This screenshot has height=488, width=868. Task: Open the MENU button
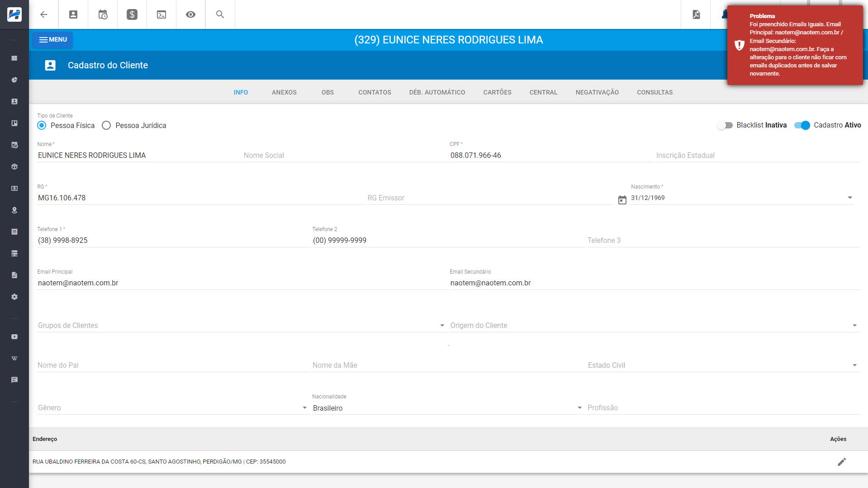coord(52,40)
